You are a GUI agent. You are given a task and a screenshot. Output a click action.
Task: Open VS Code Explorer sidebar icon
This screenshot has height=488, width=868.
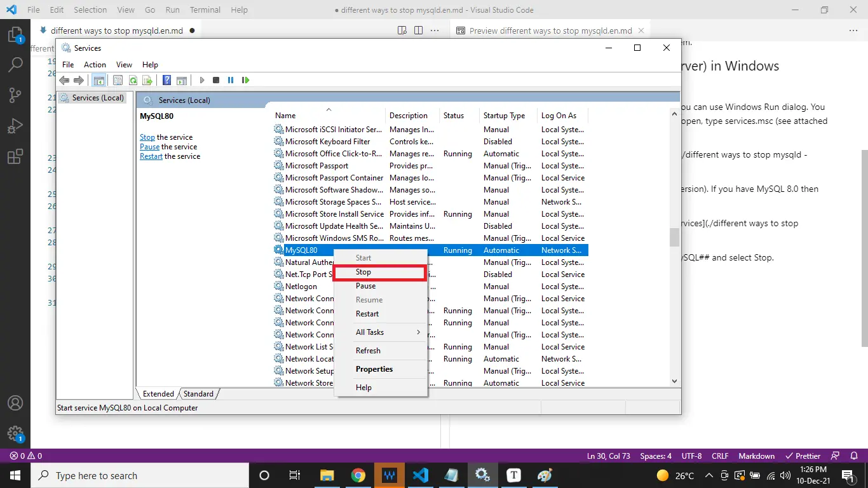click(x=15, y=35)
